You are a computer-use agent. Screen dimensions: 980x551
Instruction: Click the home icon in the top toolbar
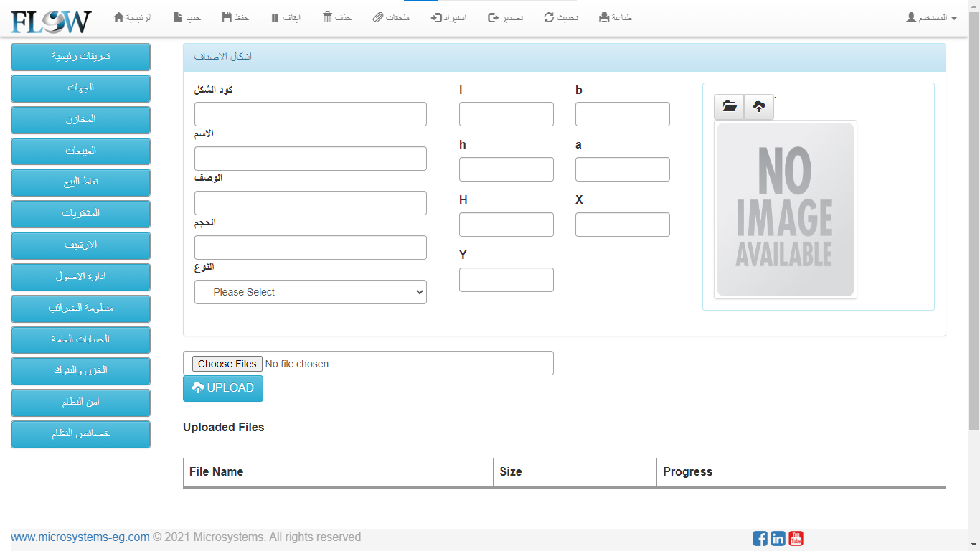click(119, 17)
